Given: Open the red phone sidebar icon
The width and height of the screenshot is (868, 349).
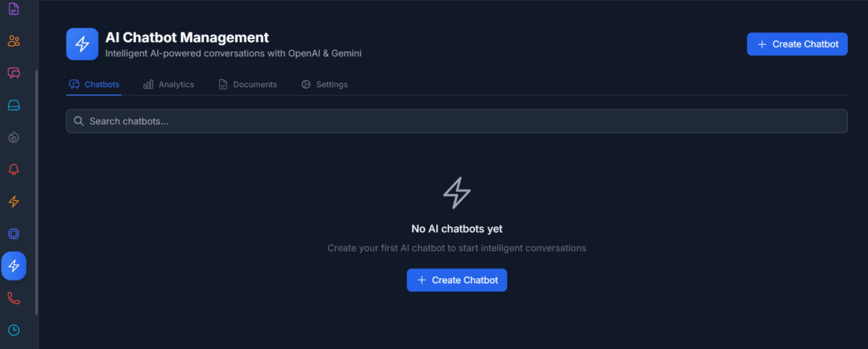Looking at the screenshot, I should tap(14, 298).
